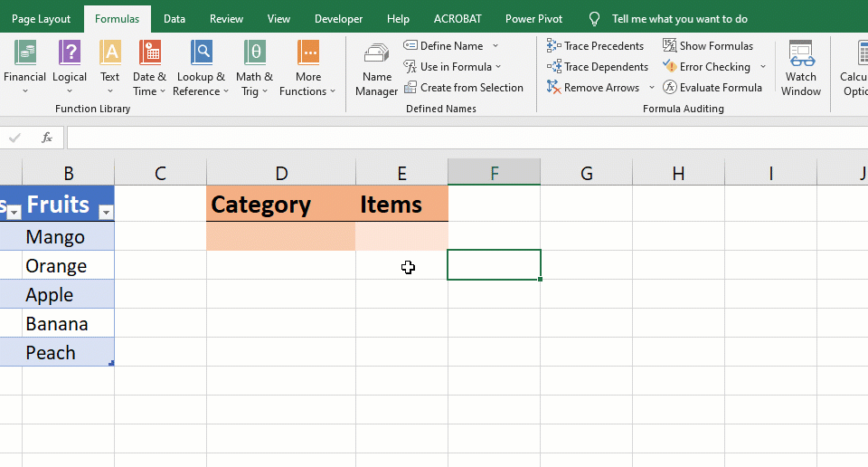Image resolution: width=868 pixels, height=467 pixels.
Task: Open Calculation Options
Action: [x=854, y=69]
